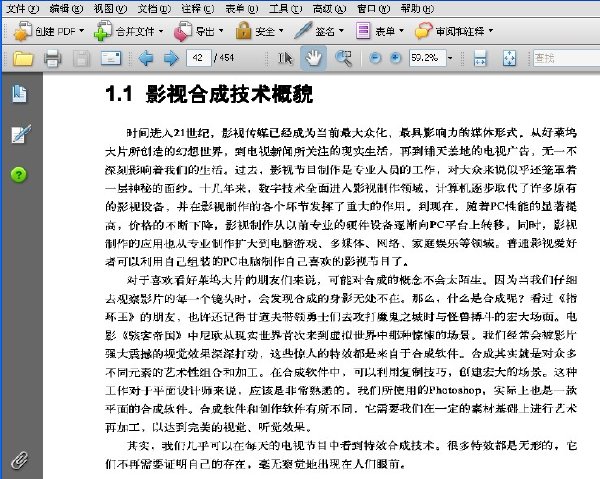Open the zoom percentage dropdown arrow
The width and height of the screenshot is (600, 479).
click(x=450, y=58)
